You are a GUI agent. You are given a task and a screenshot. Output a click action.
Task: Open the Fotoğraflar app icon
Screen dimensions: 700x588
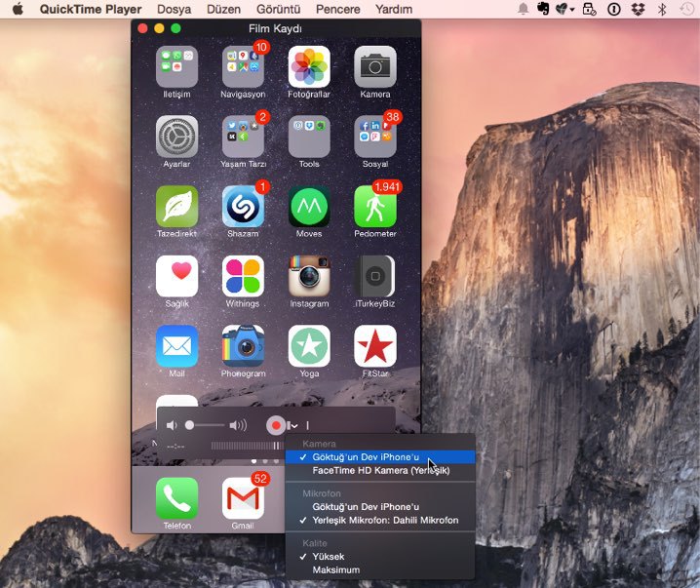click(x=309, y=66)
